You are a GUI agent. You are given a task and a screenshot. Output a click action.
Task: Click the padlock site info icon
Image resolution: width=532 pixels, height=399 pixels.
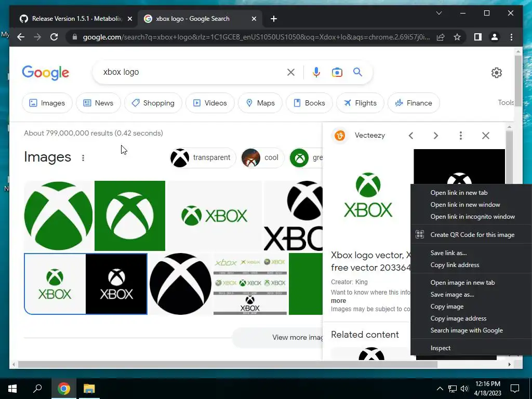point(75,37)
